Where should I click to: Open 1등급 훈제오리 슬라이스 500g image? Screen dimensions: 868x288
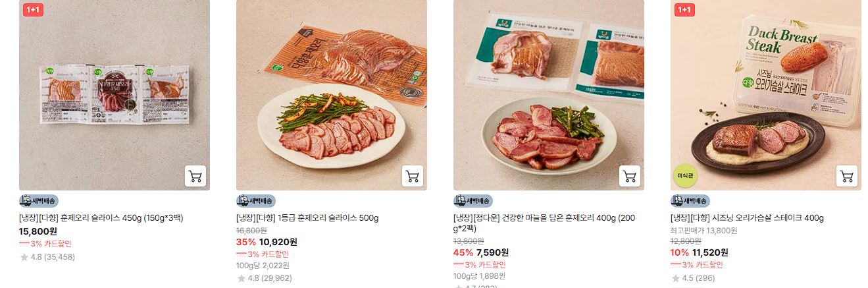pos(332,95)
